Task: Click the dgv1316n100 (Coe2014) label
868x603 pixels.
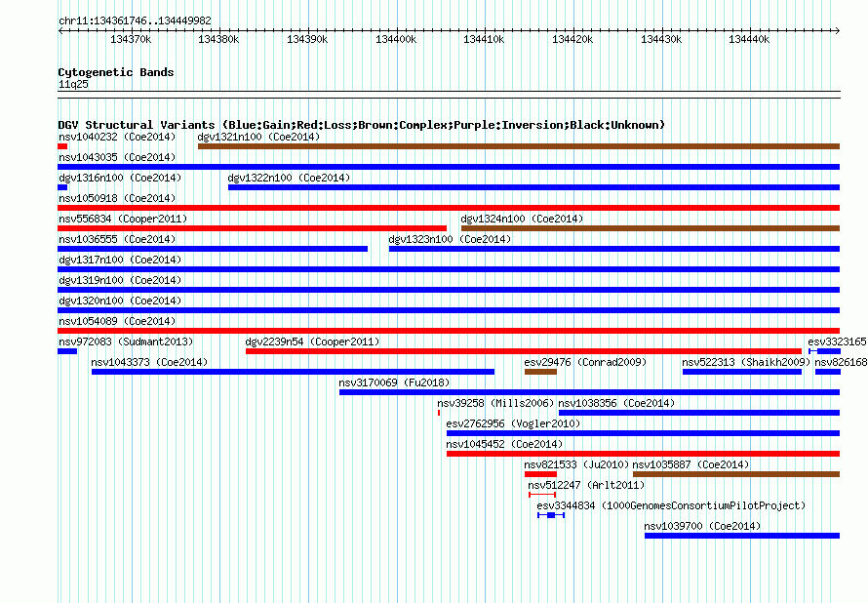Action: [120, 178]
